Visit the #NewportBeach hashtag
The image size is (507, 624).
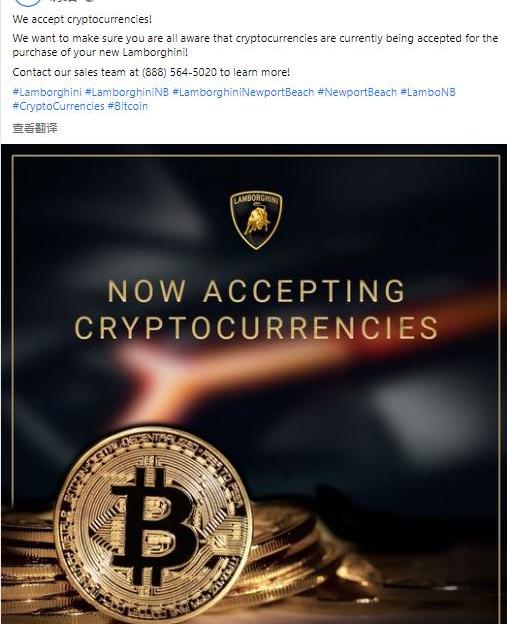(357, 92)
